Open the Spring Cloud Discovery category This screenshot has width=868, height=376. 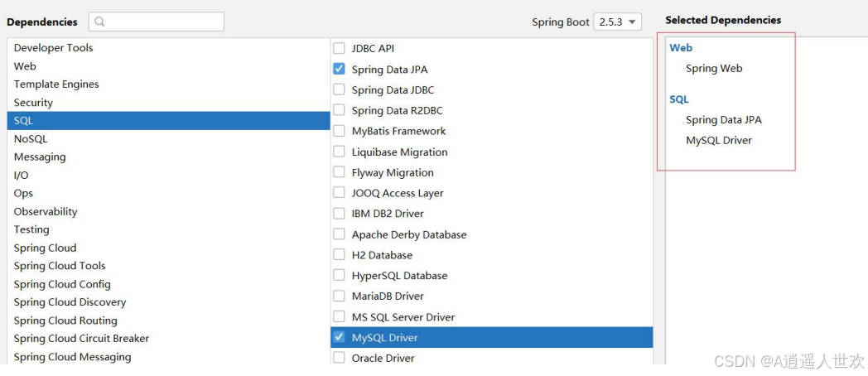pos(168,302)
